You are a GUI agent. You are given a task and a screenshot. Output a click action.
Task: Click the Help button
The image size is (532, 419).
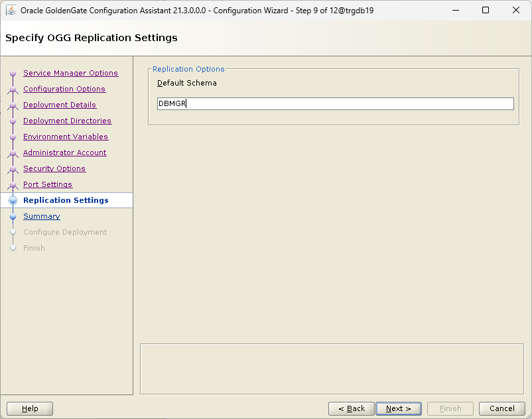click(x=30, y=408)
